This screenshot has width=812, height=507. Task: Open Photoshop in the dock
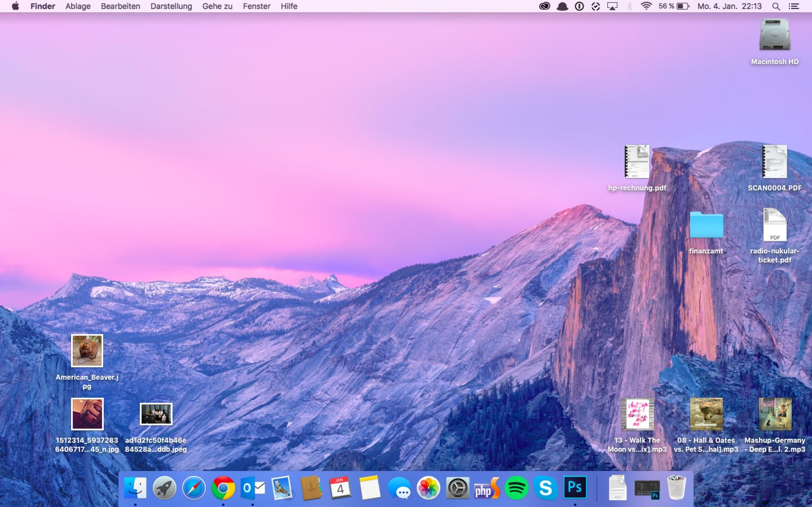pyautogui.click(x=575, y=487)
